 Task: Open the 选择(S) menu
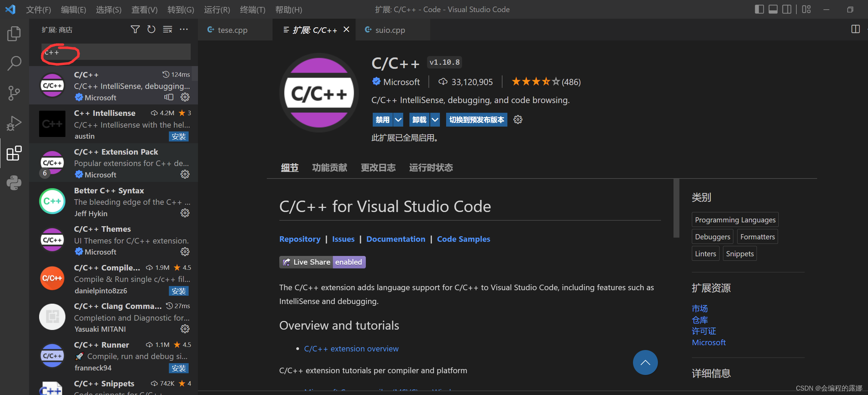tap(109, 10)
